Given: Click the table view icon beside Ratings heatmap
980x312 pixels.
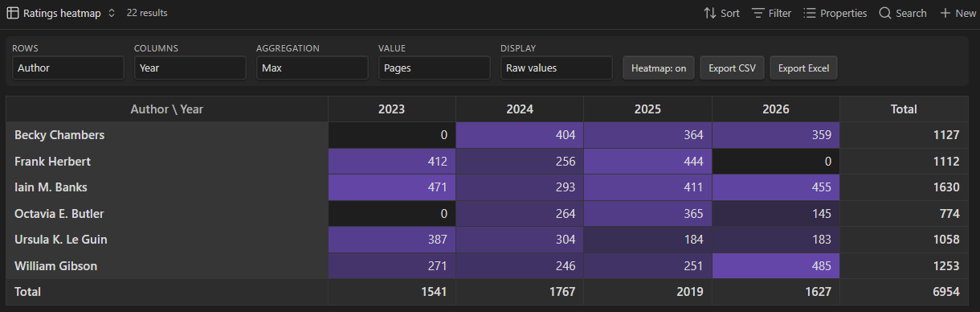Looking at the screenshot, I should 13,13.
